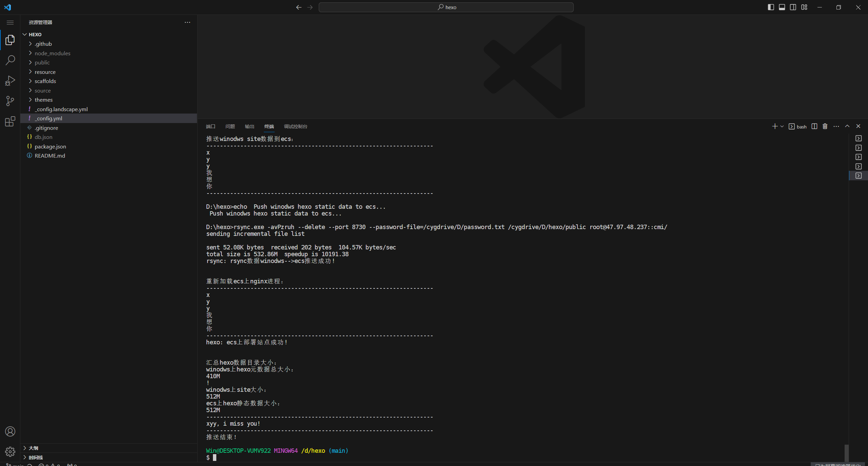This screenshot has width=868, height=466.
Task: Open the Explorer view in activity bar
Action: point(10,40)
